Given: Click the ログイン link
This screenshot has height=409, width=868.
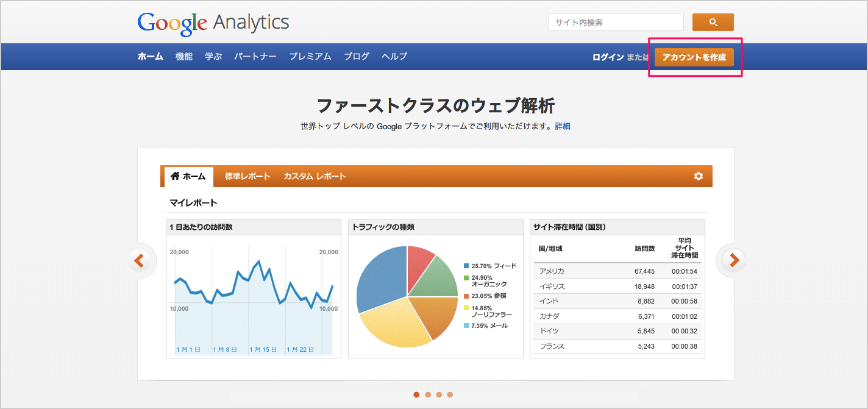Looking at the screenshot, I should [x=608, y=57].
